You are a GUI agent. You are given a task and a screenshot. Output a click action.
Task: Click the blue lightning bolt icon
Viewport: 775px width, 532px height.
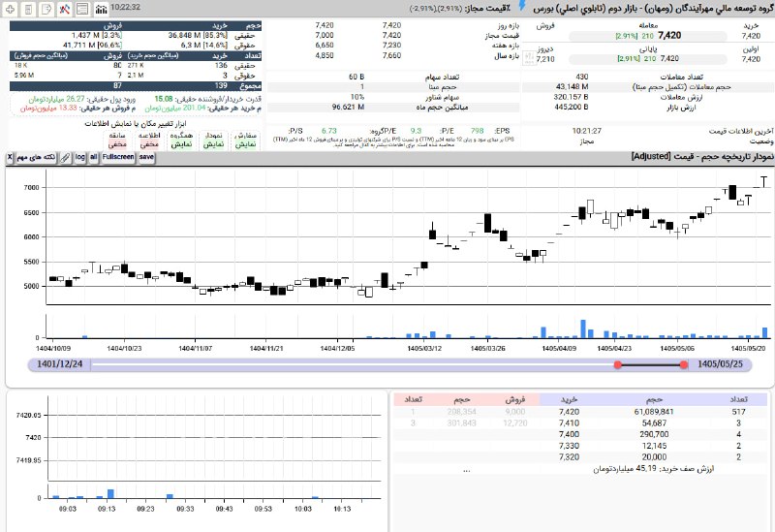pyautogui.click(x=522, y=7)
